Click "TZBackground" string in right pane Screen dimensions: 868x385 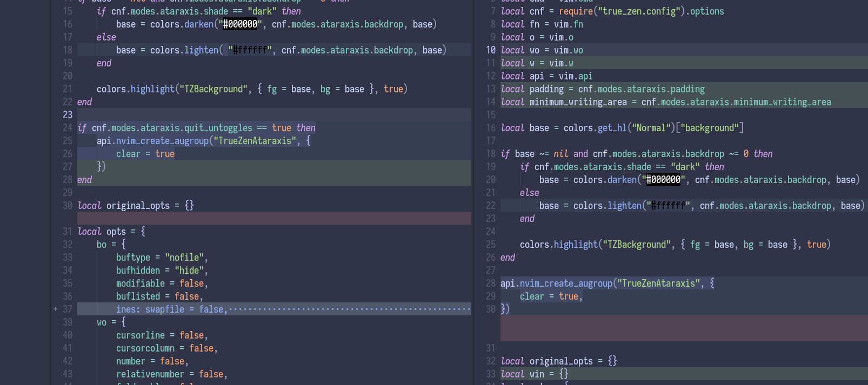pyautogui.click(x=637, y=245)
